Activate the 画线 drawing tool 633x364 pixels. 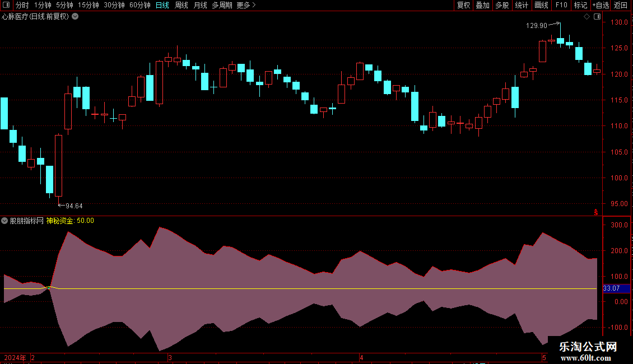pyautogui.click(x=541, y=5)
